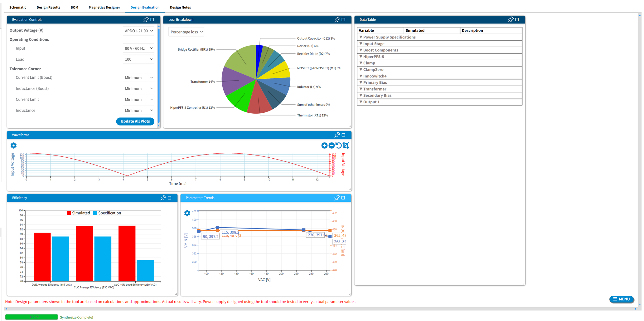Open Waveforms settings gear
Image resolution: width=644 pixels, height=321 pixels.
click(x=13, y=146)
